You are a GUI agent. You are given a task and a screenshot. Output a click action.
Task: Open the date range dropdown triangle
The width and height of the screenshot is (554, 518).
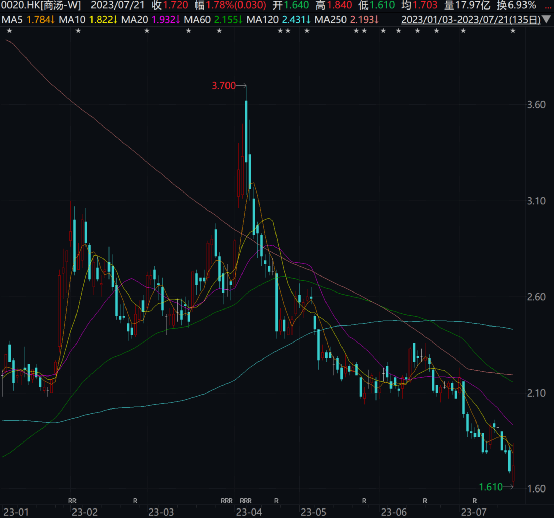[546, 19]
